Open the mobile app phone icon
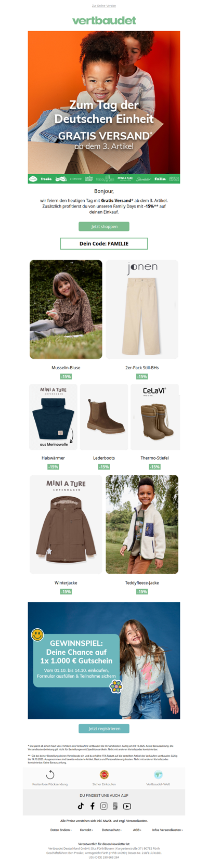Image resolution: width=208 pixels, height=868 pixels. [x=115, y=806]
